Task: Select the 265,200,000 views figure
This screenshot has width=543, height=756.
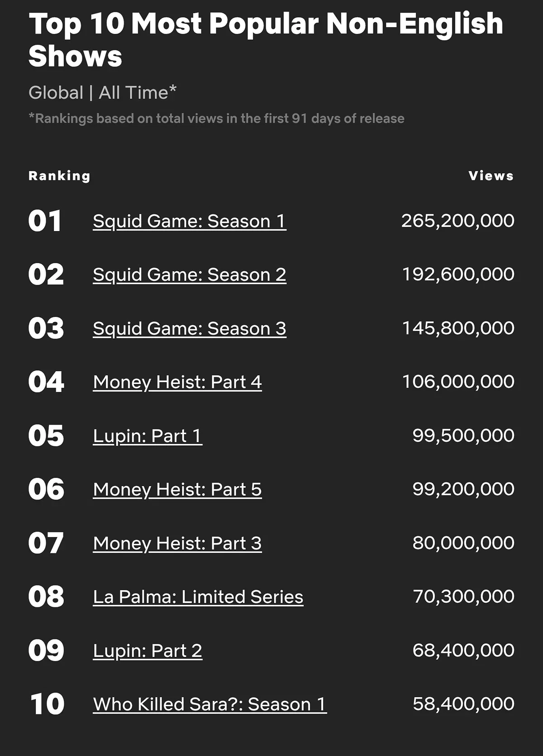Action: [x=458, y=221]
